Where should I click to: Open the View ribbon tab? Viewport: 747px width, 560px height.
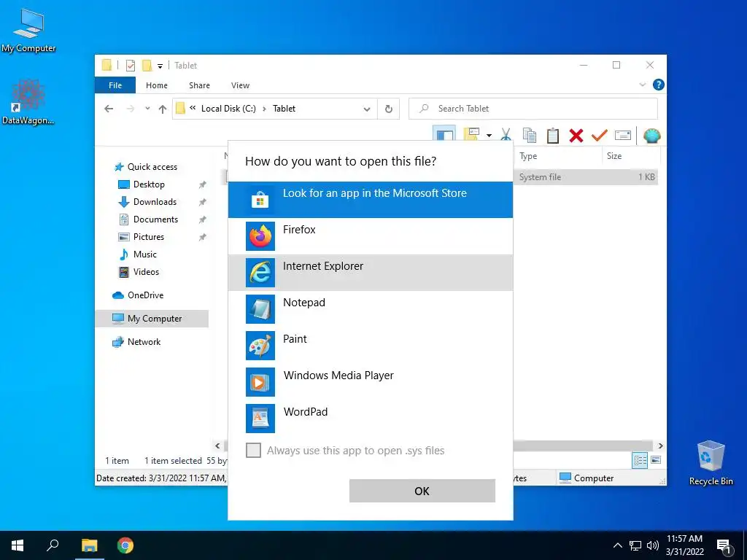coord(240,85)
